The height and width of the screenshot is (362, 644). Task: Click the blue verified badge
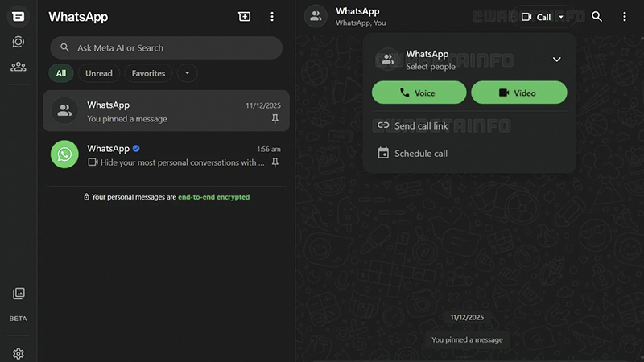(x=136, y=149)
